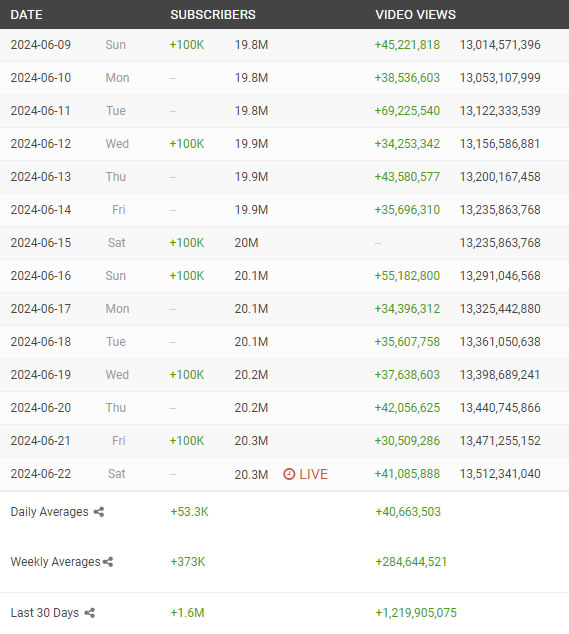Select the SUBSCRIBERS column header

(213, 15)
